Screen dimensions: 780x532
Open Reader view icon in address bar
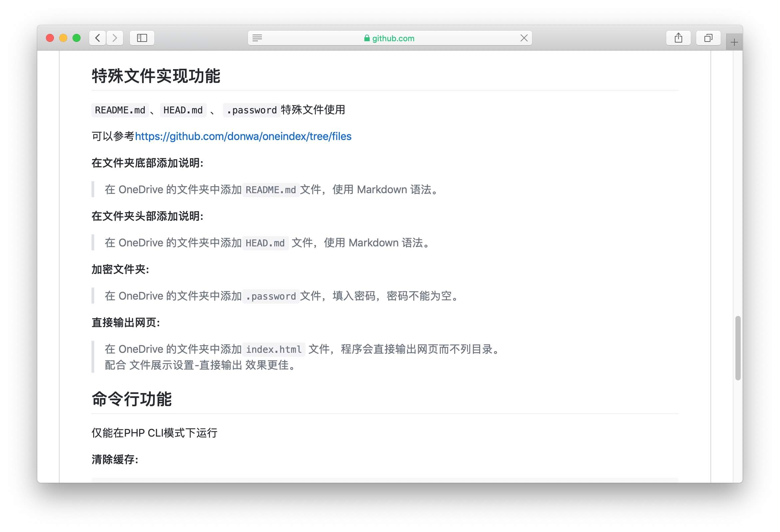pos(257,38)
